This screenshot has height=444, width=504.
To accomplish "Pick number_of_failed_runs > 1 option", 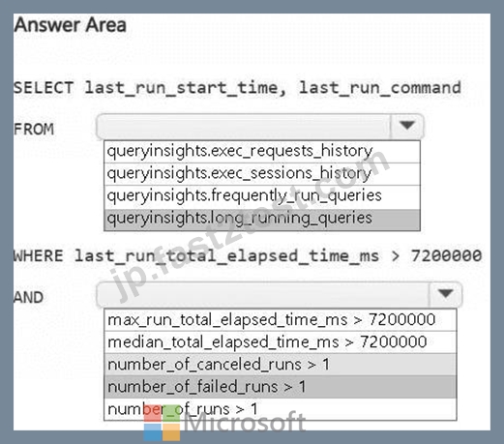I will point(281,387).
